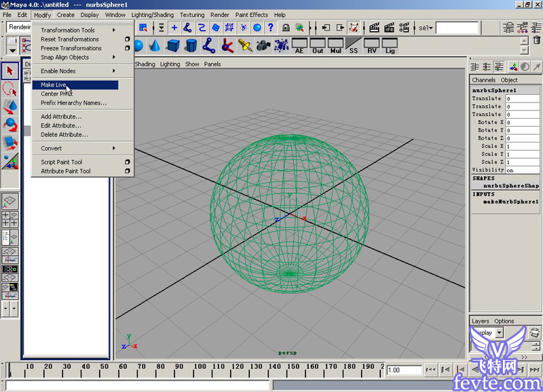Open Reset Transformations option box

(x=127, y=39)
